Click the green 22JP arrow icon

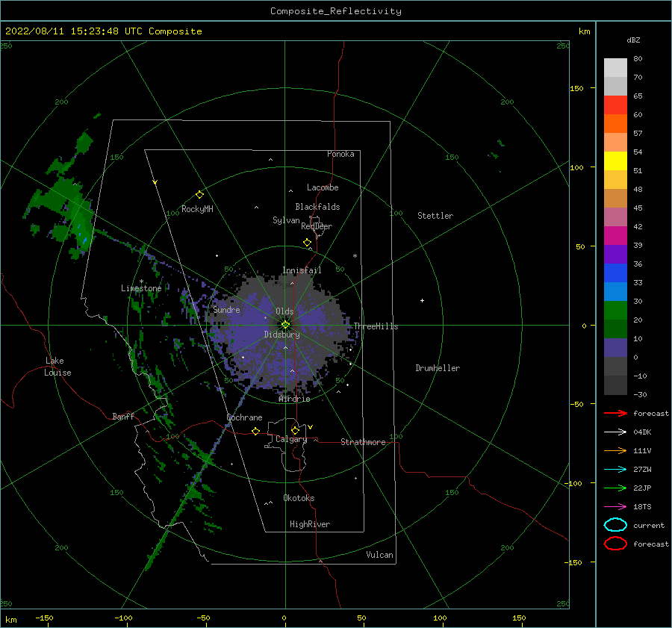tap(615, 488)
